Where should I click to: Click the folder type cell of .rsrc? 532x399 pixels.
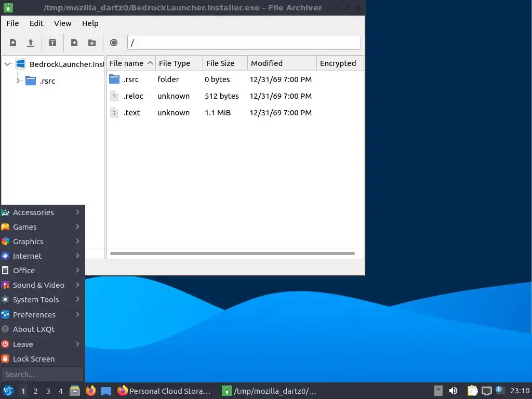[x=168, y=79]
